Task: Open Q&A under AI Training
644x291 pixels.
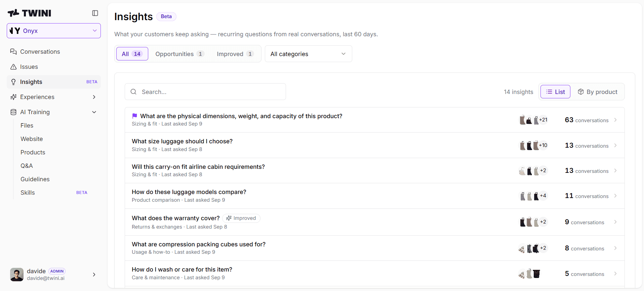Action: [27, 166]
